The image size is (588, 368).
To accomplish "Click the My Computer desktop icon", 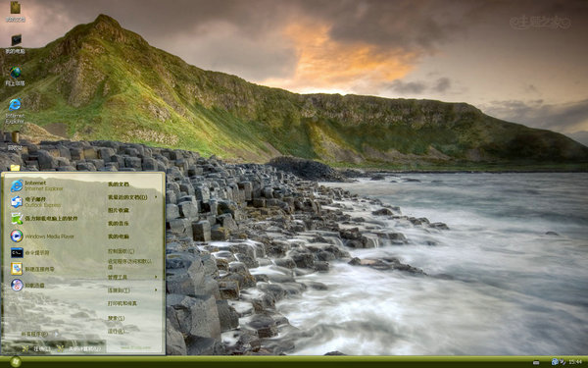I will tap(16, 44).
